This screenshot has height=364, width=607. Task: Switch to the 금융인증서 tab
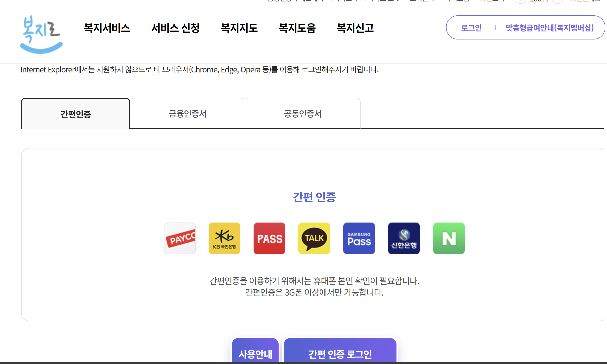(x=188, y=113)
